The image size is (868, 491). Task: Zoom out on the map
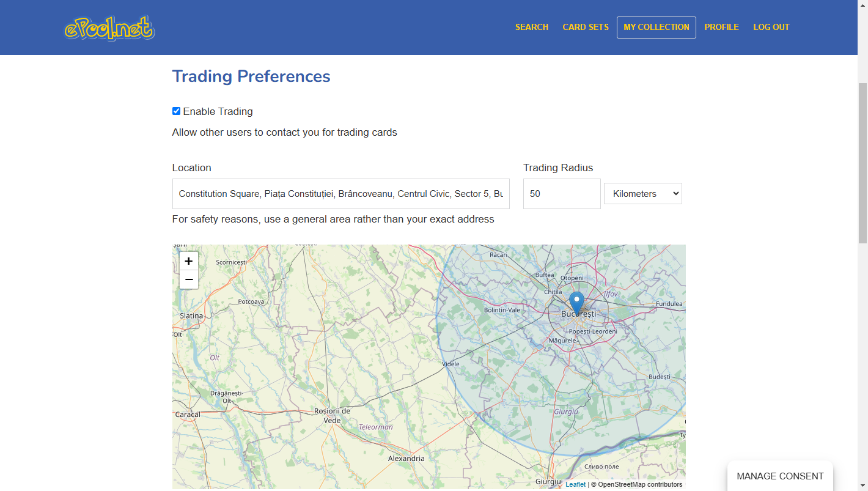point(189,279)
